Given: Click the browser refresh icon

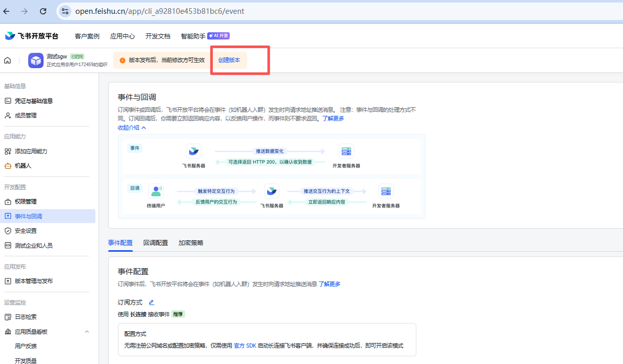Looking at the screenshot, I should (43, 10).
